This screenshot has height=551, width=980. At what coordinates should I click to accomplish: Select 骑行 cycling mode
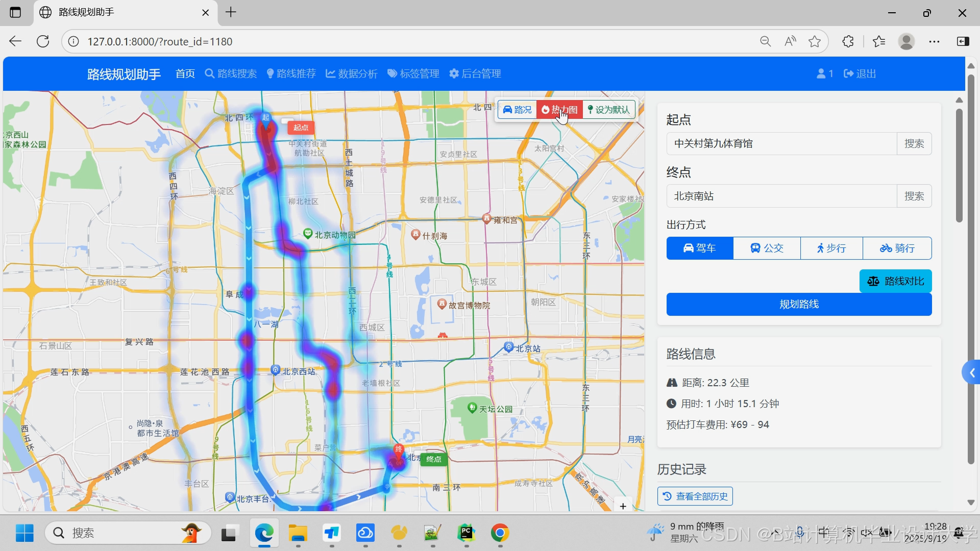pos(897,248)
